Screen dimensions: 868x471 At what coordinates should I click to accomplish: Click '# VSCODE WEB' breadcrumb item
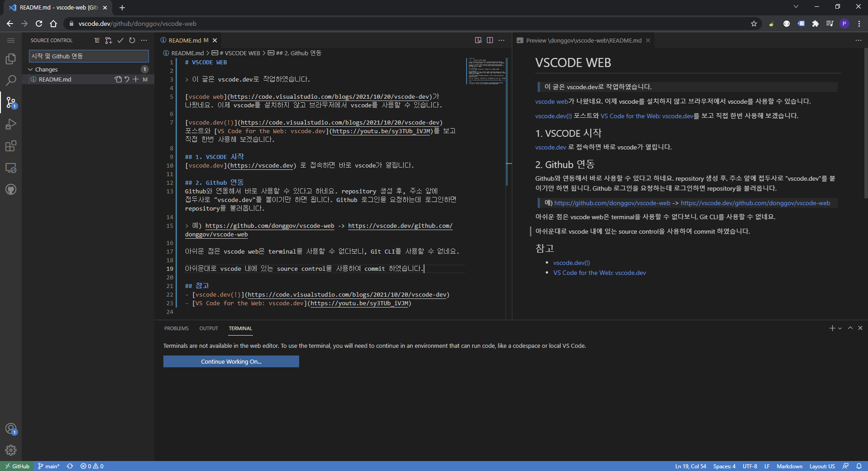[x=236, y=53]
